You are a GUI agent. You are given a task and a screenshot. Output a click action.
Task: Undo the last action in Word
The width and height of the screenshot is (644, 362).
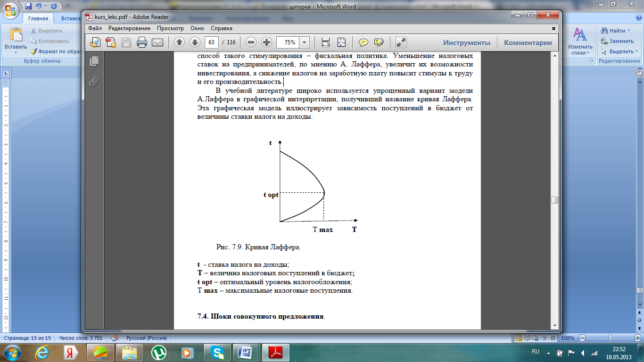[x=38, y=7]
